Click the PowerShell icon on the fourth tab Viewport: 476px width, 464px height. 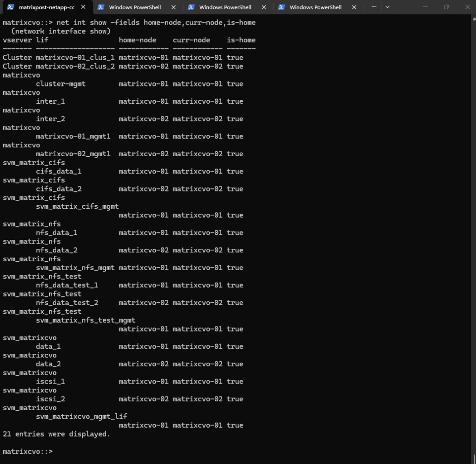(281, 7)
